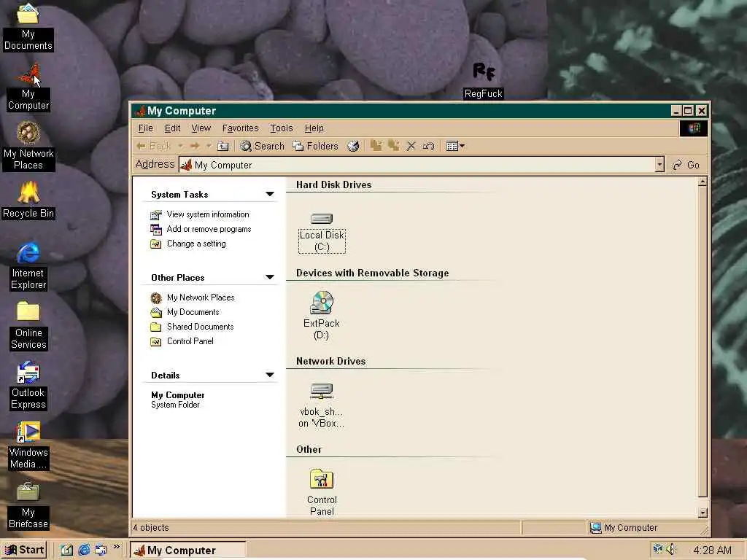747x560 pixels.
Task: Click the Back toolbar button
Action: coord(153,146)
